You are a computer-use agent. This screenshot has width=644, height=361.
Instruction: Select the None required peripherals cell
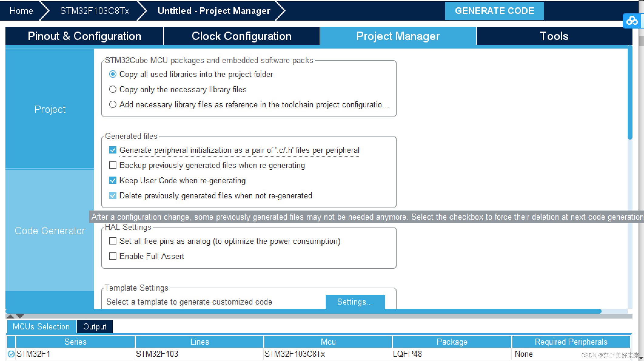point(571,354)
